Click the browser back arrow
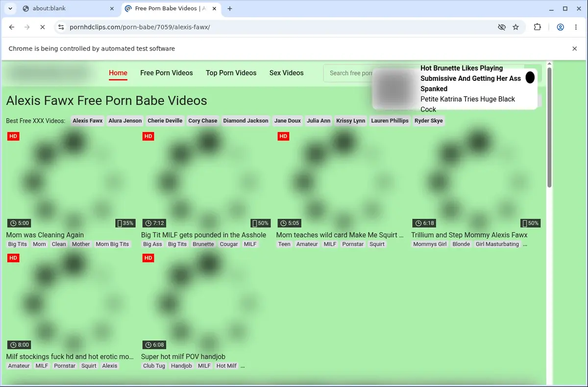The height and width of the screenshot is (387, 588). pyautogui.click(x=12, y=27)
